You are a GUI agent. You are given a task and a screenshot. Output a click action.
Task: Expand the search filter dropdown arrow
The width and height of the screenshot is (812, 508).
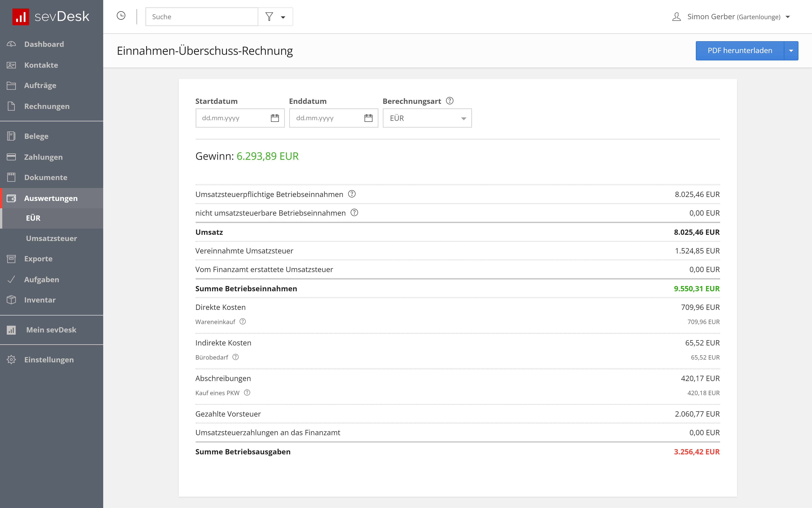pos(283,17)
